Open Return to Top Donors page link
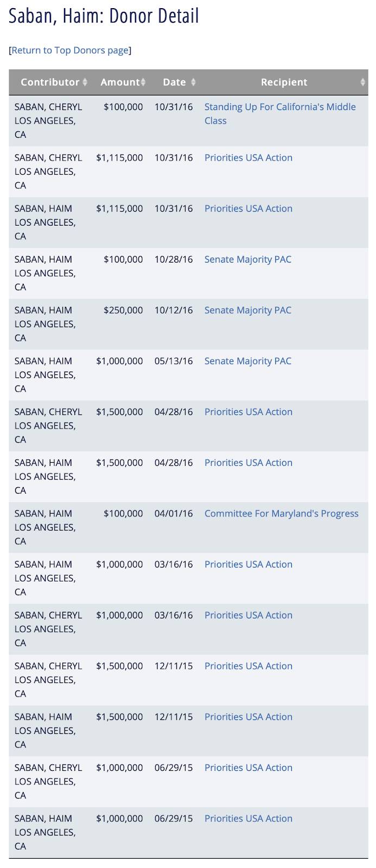This screenshot has height=868, width=376. pos(70,50)
